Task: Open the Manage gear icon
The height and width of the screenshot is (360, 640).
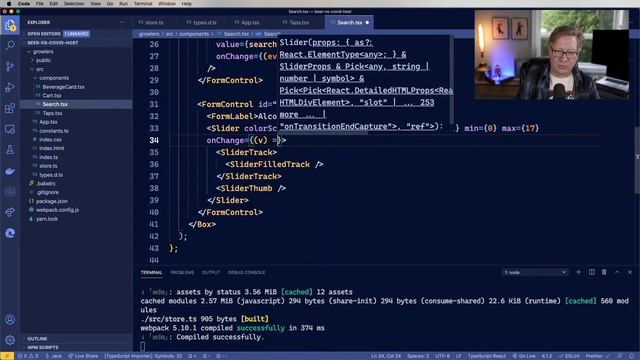Action: coord(10,340)
